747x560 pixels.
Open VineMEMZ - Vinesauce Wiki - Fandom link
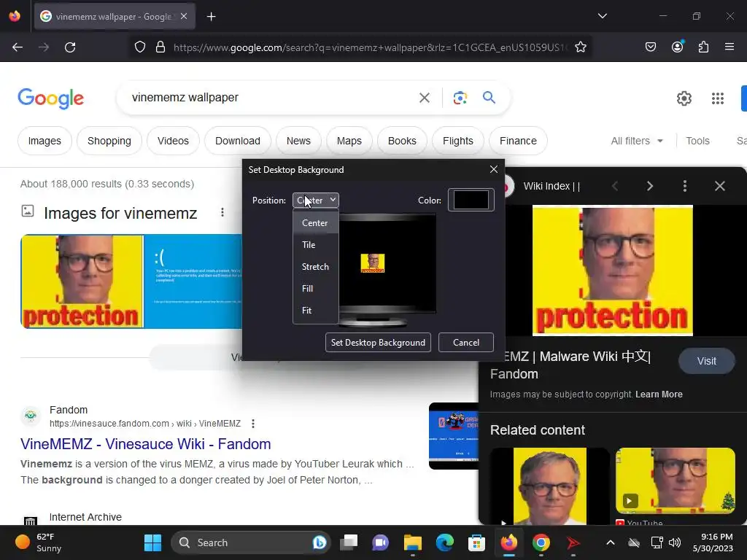(146, 444)
